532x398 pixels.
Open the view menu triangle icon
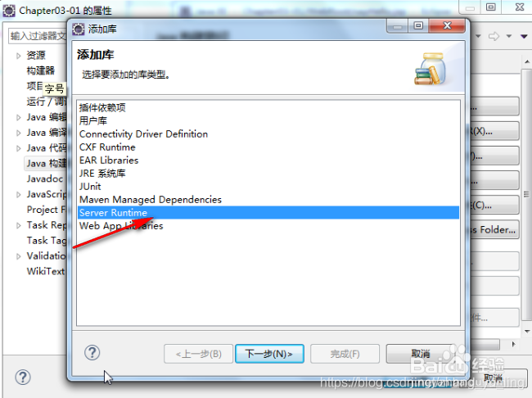click(524, 36)
